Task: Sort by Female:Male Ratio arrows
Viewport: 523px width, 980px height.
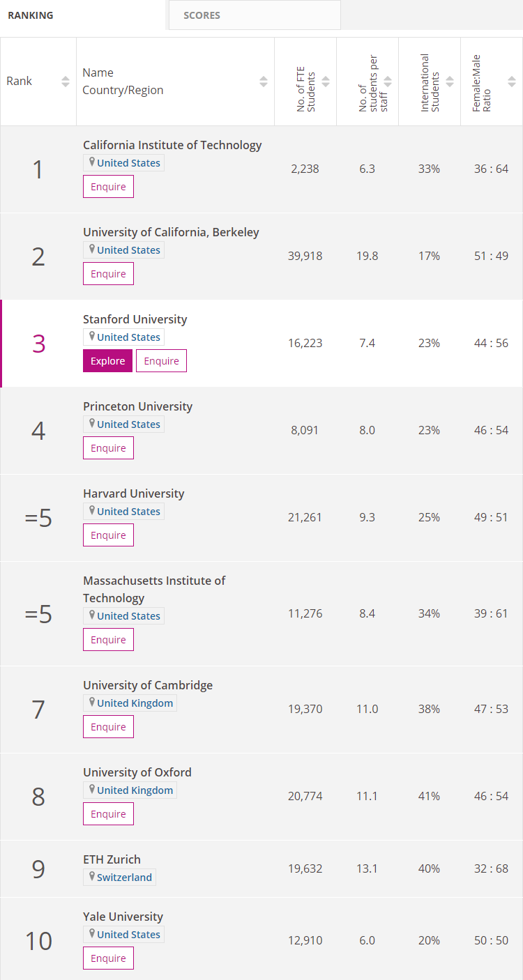Action: 512,82
